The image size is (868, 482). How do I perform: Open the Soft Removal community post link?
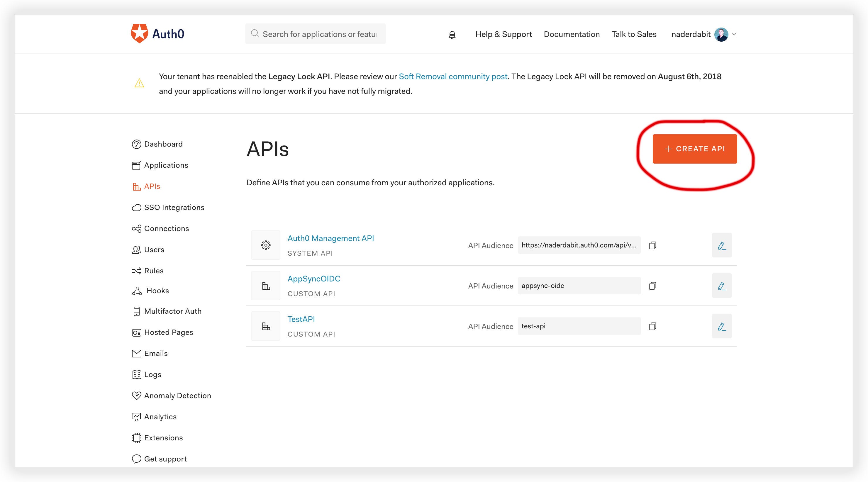[453, 77]
